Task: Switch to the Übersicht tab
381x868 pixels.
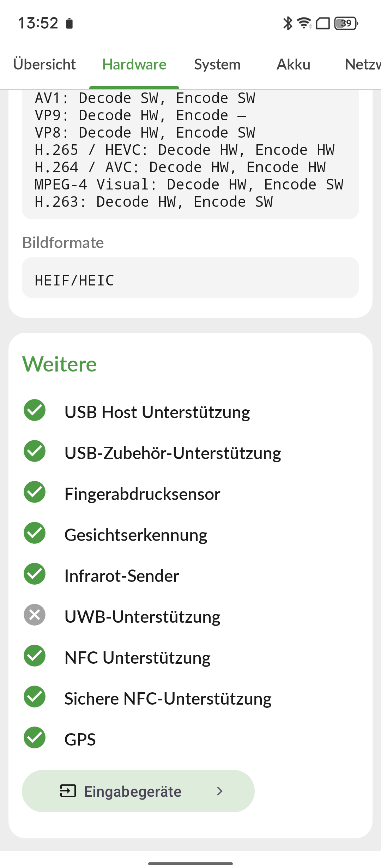Action: [x=44, y=65]
